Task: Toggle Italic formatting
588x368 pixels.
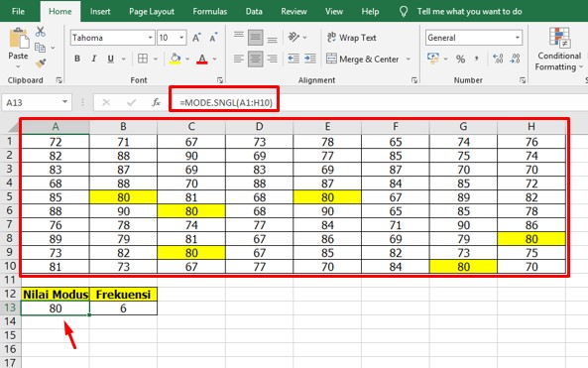Action: pos(94,59)
